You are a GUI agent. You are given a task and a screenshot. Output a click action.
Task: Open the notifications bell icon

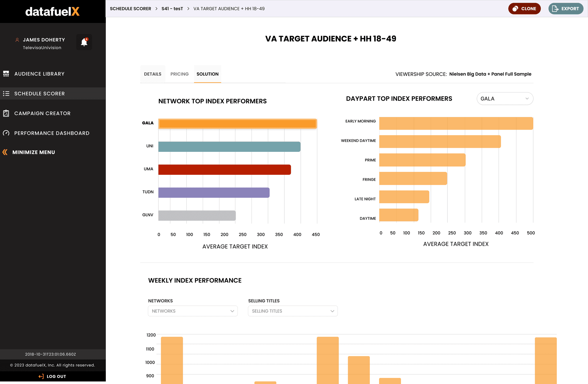[x=84, y=42]
